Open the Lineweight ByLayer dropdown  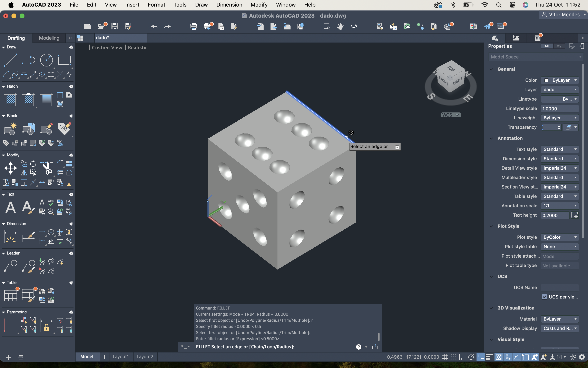tap(560, 118)
